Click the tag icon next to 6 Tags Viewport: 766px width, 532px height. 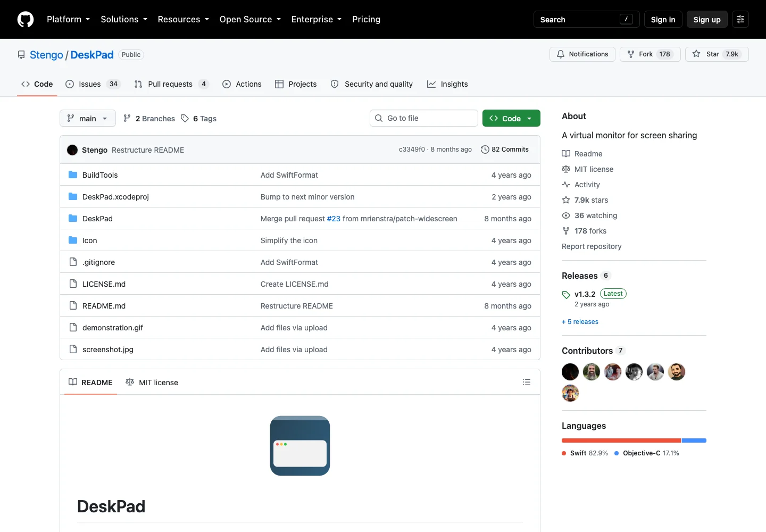[x=185, y=118]
